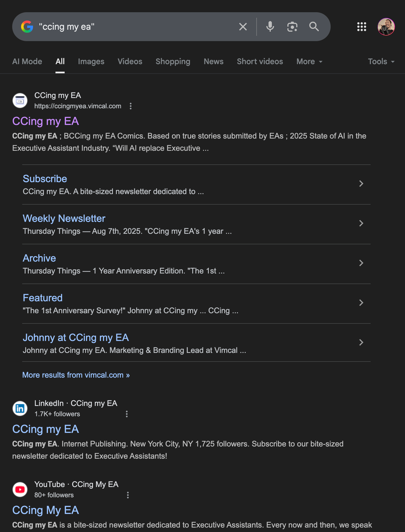Open the Short videos tab
The width and height of the screenshot is (405, 532).
tap(260, 61)
